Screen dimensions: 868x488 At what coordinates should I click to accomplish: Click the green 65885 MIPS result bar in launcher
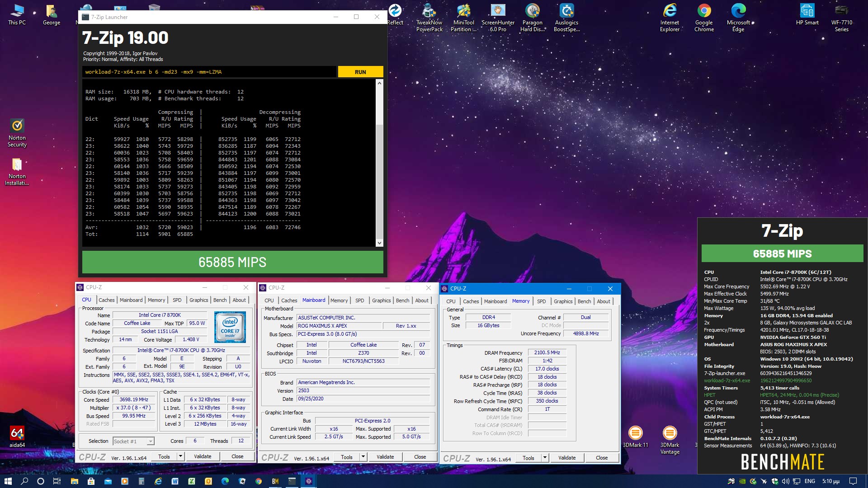click(x=232, y=262)
